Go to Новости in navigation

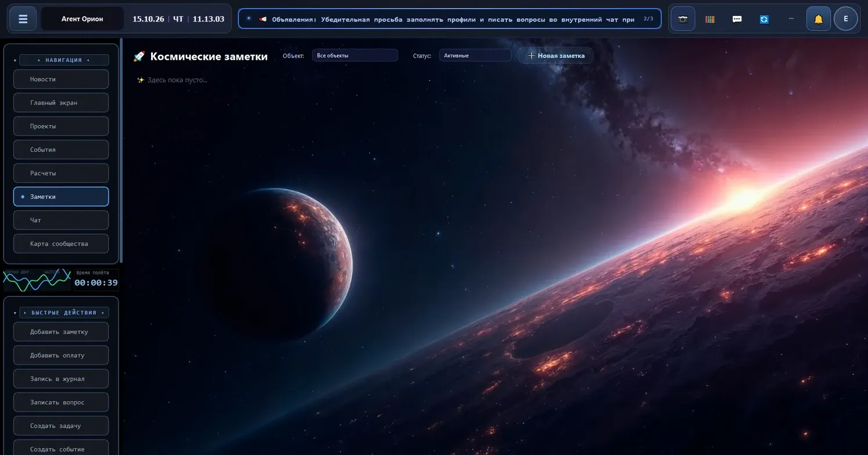coord(61,80)
